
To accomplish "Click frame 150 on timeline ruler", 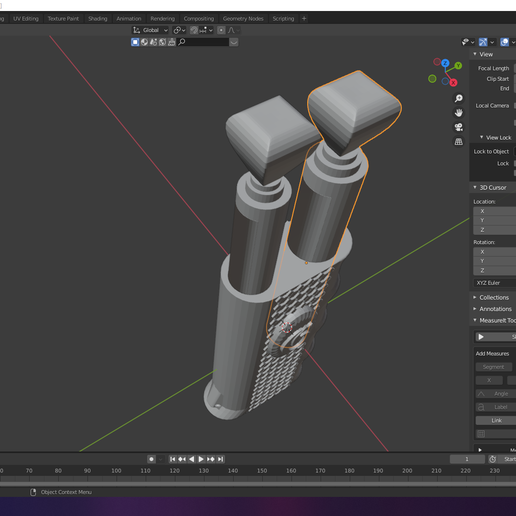I will click(x=262, y=471).
